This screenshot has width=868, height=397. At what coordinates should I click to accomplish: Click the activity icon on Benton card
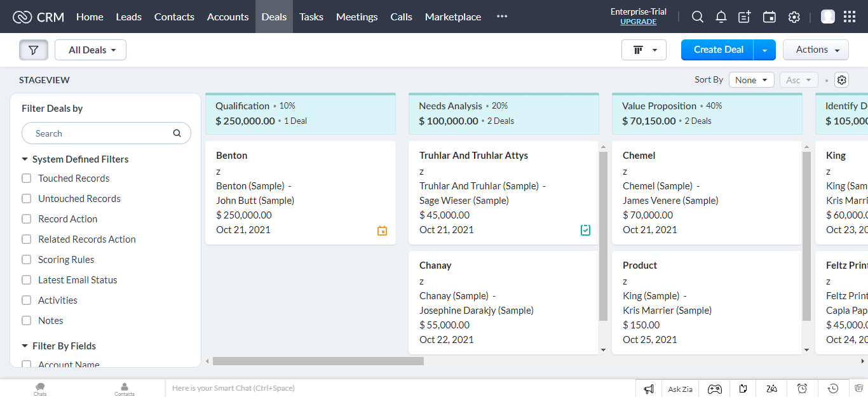coord(382,231)
